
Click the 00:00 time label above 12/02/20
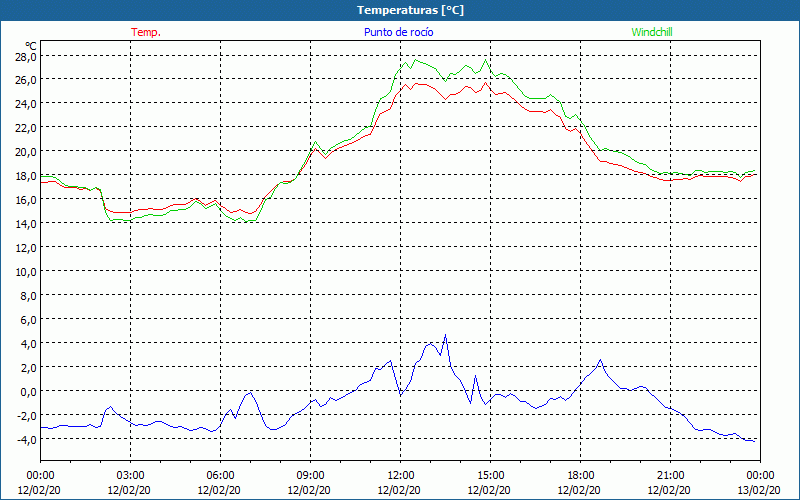[40, 476]
